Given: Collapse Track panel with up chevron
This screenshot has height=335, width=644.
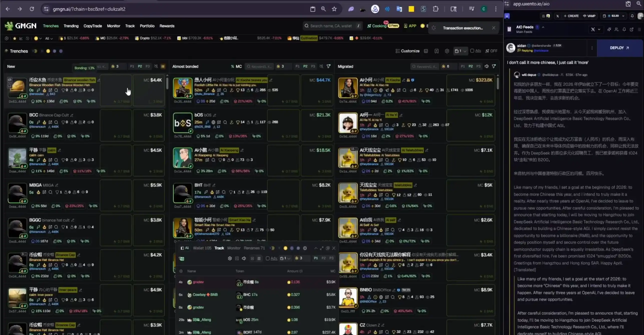Looking at the screenshot, I should (316, 248).
